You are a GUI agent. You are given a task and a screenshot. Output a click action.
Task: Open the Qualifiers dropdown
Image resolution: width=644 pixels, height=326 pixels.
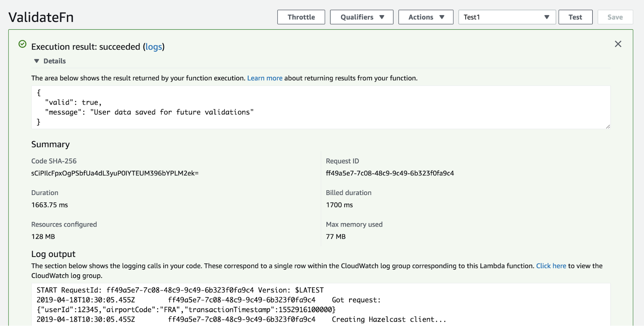361,17
